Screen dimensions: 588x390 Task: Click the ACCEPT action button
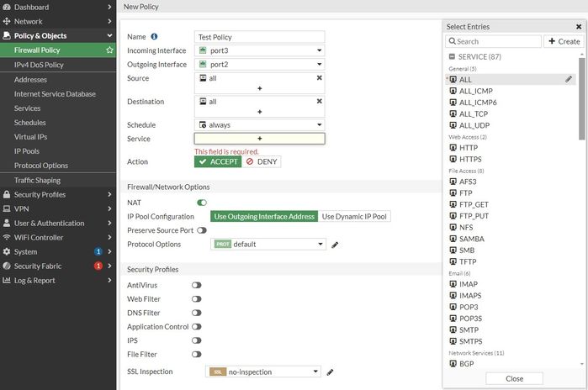pos(218,161)
